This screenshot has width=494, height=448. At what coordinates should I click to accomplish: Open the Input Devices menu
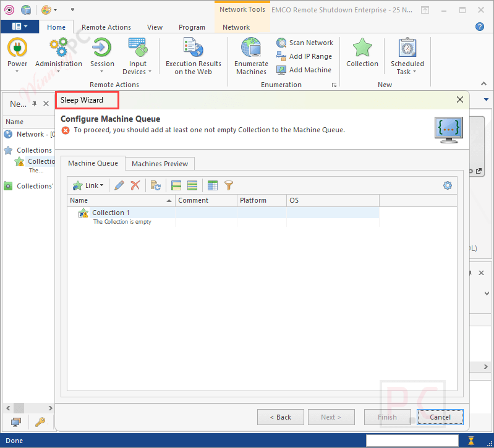click(137, 56)
